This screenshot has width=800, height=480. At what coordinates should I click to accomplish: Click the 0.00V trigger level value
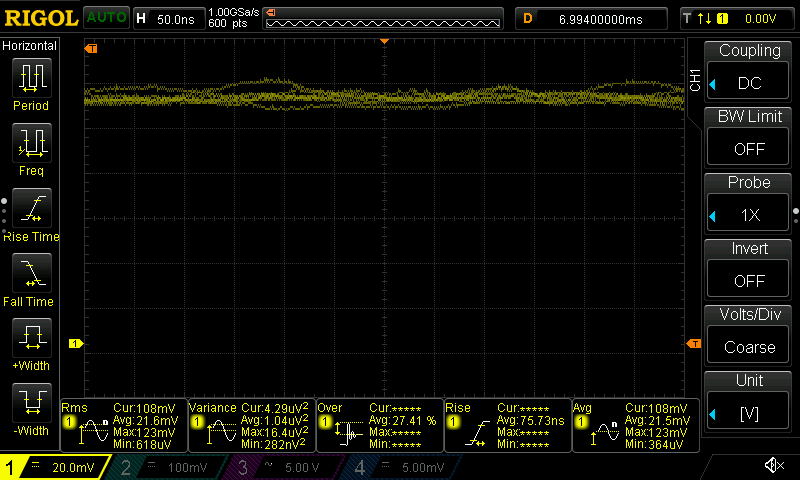pyautogui.click(x=760, y=19)
